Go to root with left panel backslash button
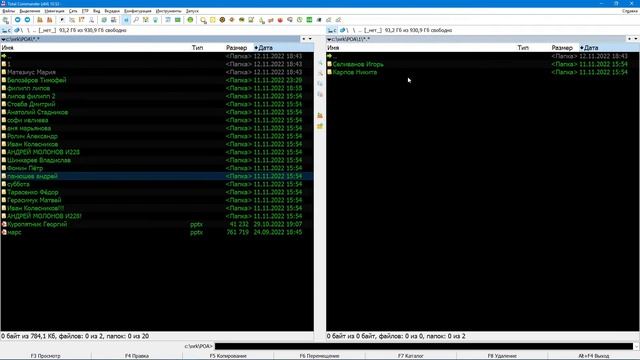 pyautogui.click(x=28, y=30)
